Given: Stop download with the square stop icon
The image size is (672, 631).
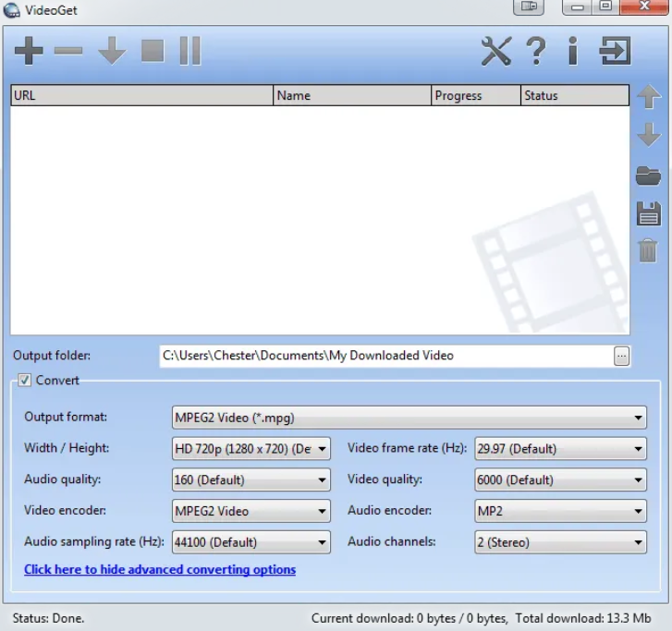Looking at the screenshot, I should (x=153, y=51).
